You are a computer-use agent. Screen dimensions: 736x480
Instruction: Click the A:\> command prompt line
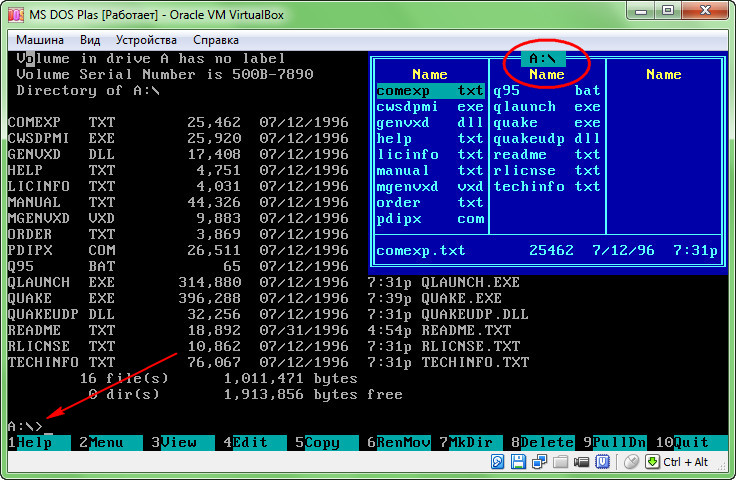pyautogui.click(x=26, y=426)
